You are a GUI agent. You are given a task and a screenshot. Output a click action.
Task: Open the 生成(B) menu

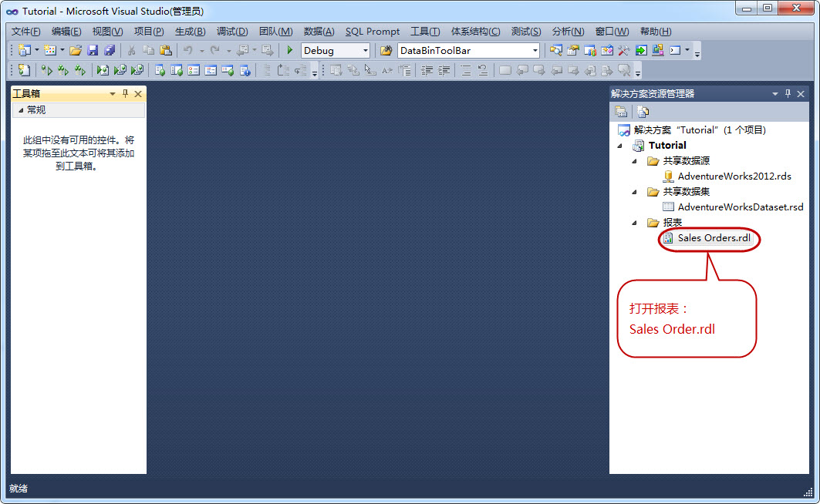tap(190, 32)
